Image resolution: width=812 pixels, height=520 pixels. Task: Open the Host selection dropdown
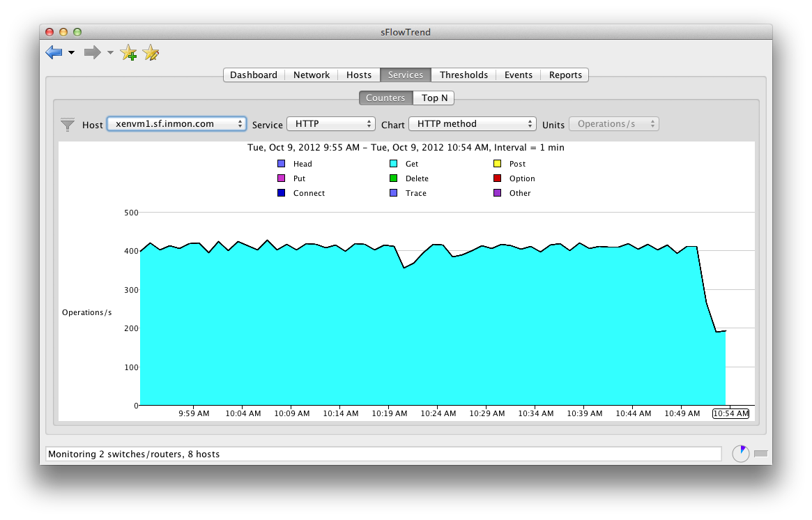(x=176, y=123)
